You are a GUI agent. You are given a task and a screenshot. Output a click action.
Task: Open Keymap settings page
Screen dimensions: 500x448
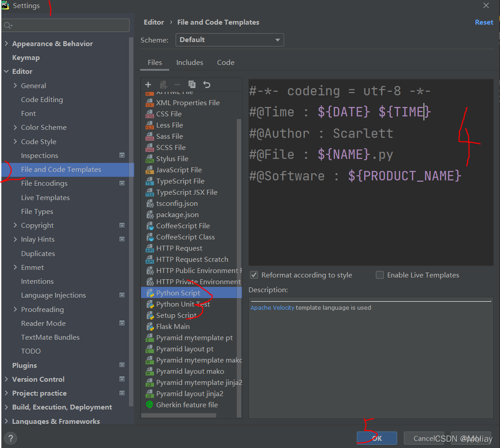pos(26,58)
